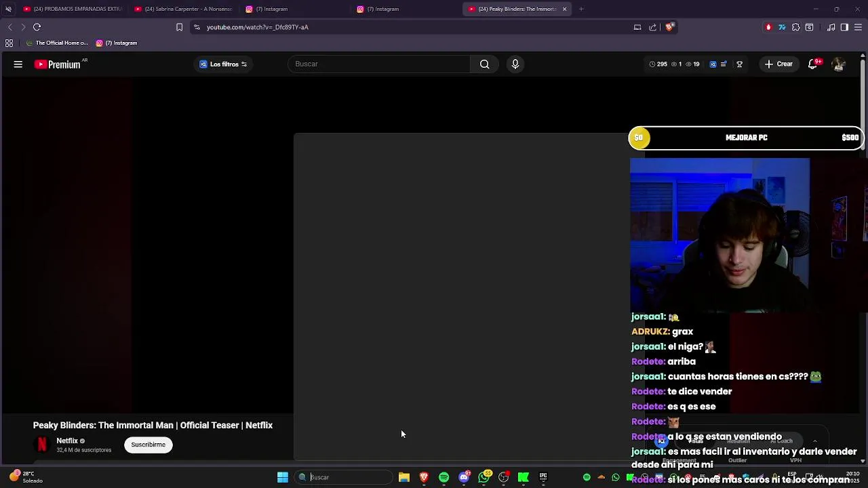Go back with the browser back arrow
868x488 pixels.
click(9, 27)
